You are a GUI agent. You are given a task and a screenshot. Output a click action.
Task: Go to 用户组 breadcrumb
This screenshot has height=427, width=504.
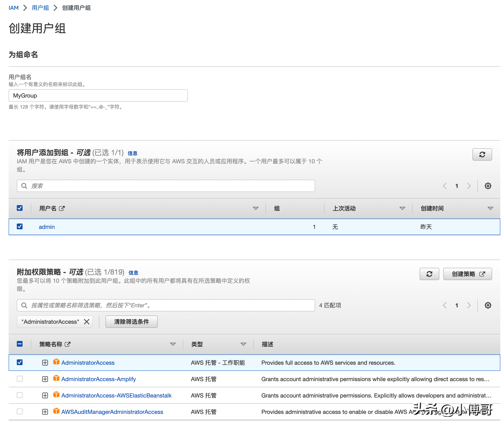(x=40, y=8)
